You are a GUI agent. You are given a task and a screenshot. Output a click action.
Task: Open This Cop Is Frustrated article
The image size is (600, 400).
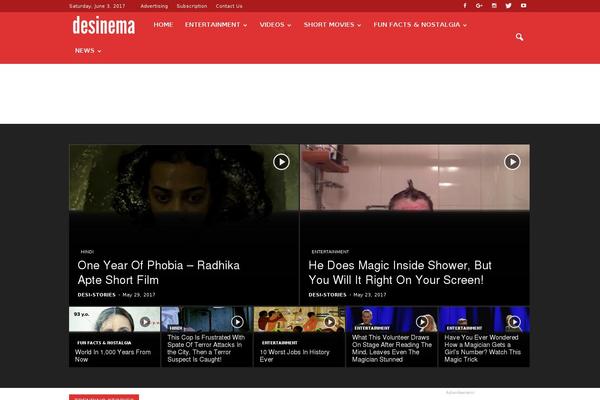pyautogui.click(x=206, y=348)
